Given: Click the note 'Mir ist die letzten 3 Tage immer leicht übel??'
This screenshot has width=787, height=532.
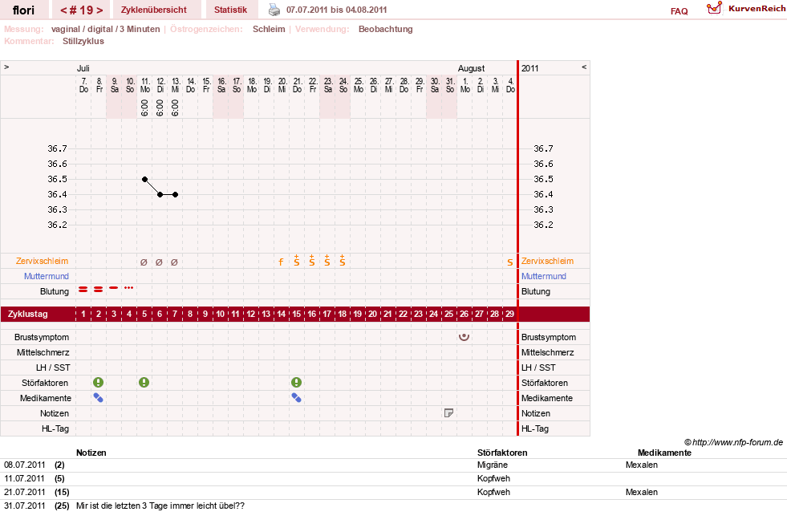Looking at the screenshot, I should point(160,506).
